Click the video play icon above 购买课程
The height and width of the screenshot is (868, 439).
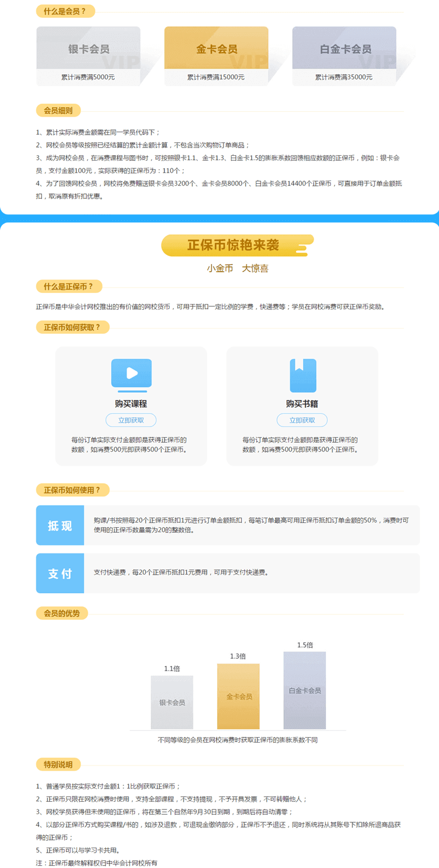(131, 373)
